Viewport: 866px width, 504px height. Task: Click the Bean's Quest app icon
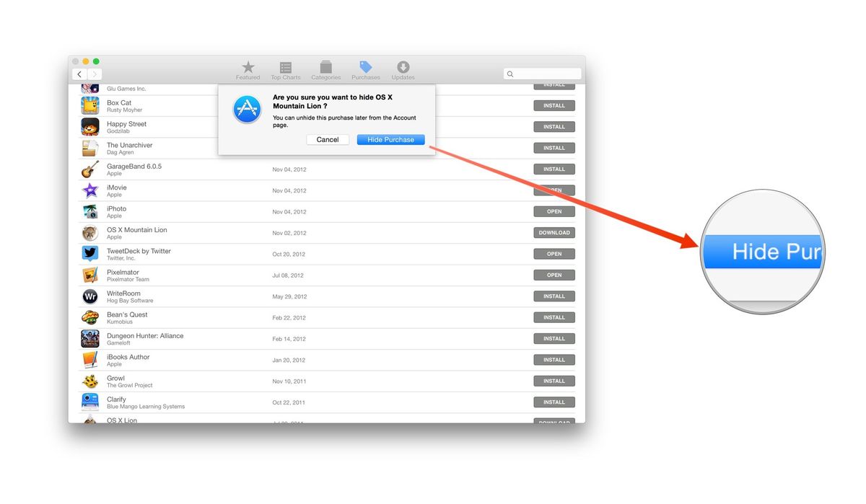90,317
